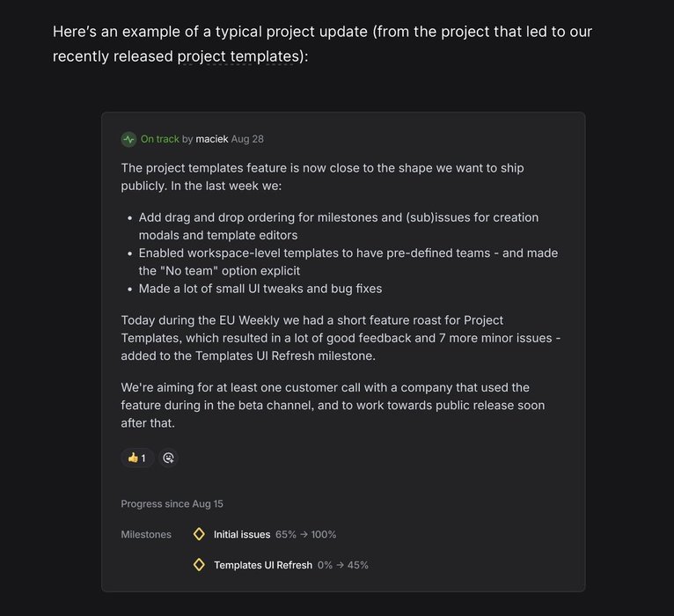Click the Templates UI Refresh diamond icon

[199, 565]
